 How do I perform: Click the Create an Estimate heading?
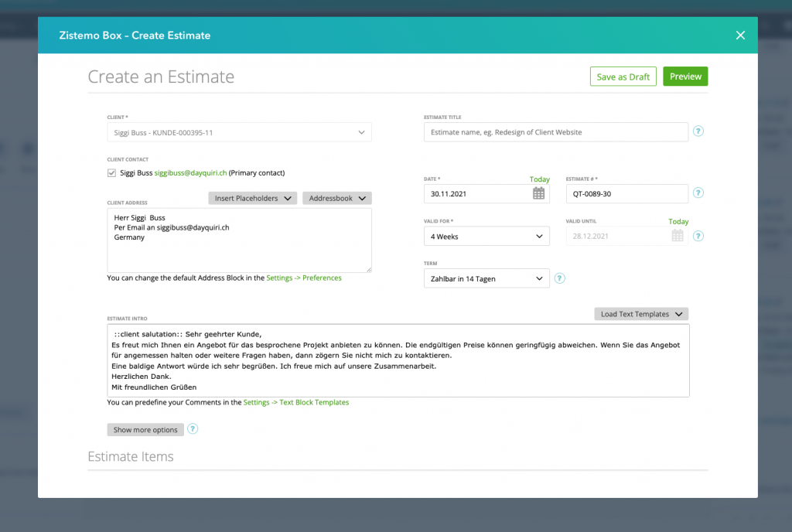pyautogui.click(x=161, y=77)
